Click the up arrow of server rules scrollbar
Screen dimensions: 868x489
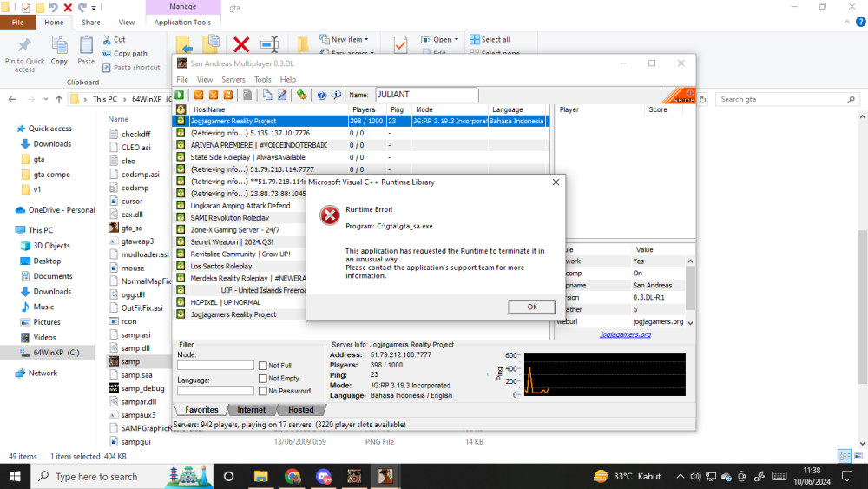690,261
